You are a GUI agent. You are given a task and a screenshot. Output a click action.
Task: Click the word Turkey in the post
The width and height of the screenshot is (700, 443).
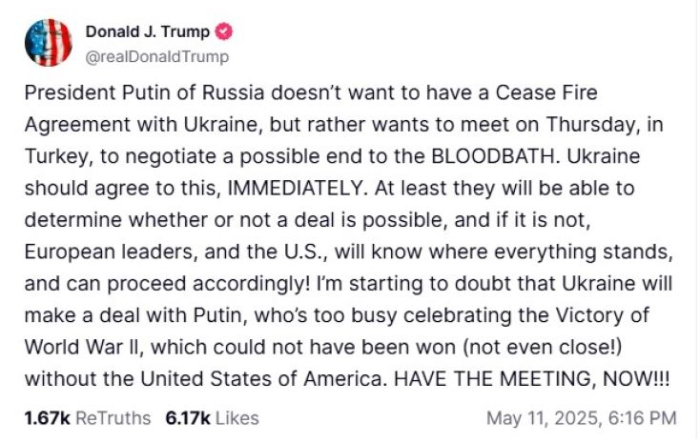pos(56,157)
